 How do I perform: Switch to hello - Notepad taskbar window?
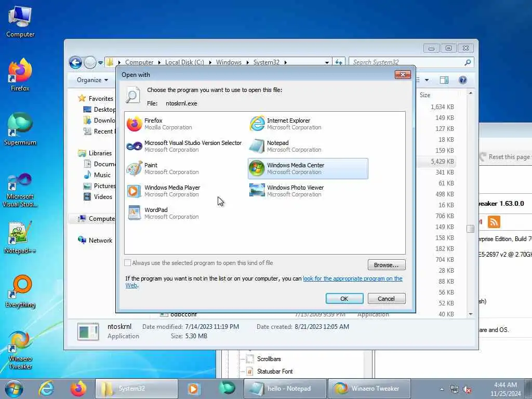click(285, 389)
